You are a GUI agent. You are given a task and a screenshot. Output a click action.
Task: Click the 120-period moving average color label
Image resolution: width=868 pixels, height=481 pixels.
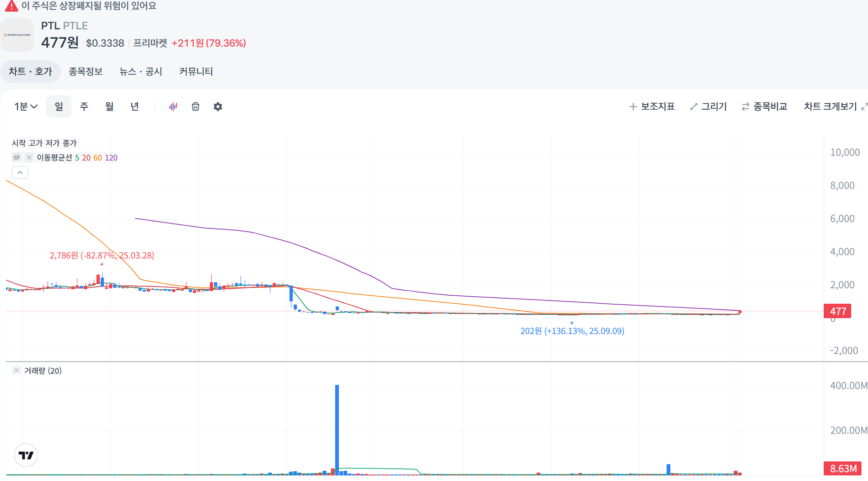(x=111, y=158)
